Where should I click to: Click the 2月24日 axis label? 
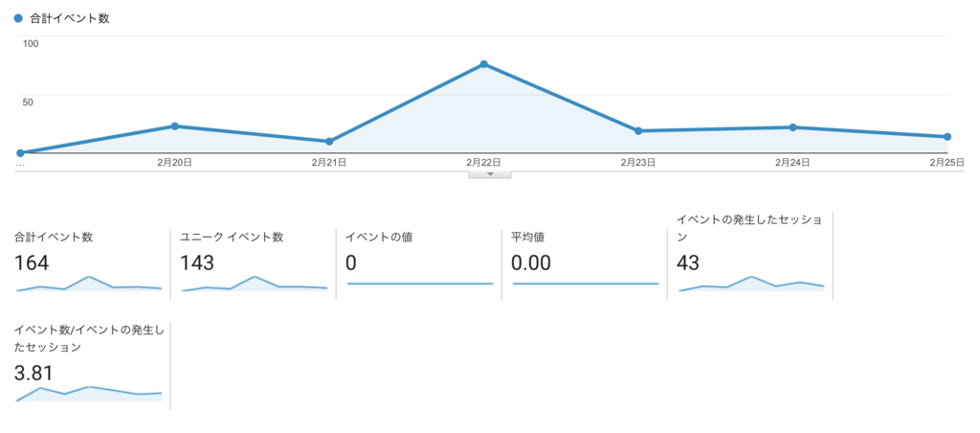(792, 162)
